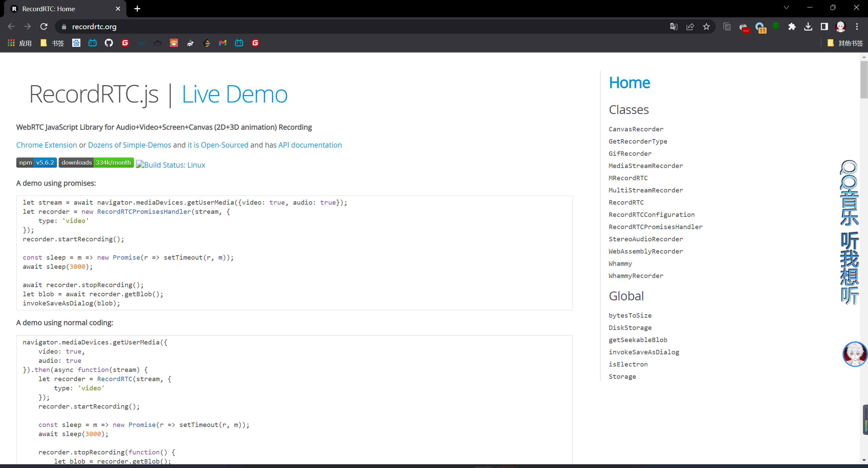Image resolution: width=868 pixels, height=468 pixels.
Task: Click the GitHub bookmark icon
Action: [108, 43]
